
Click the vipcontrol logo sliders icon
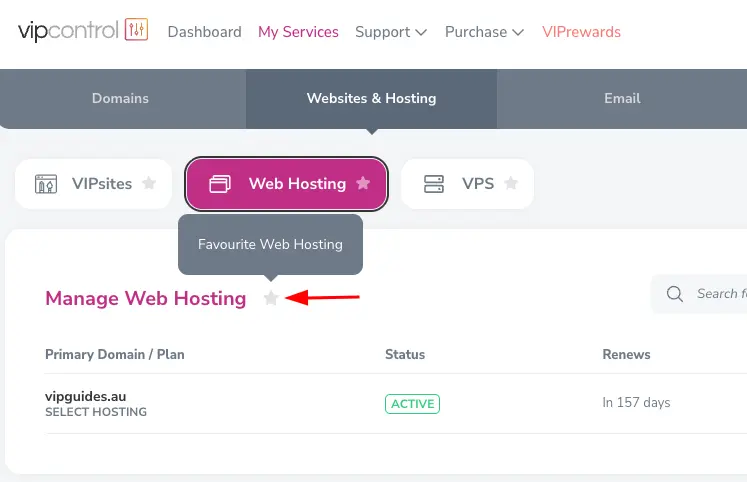coord(137,30)
